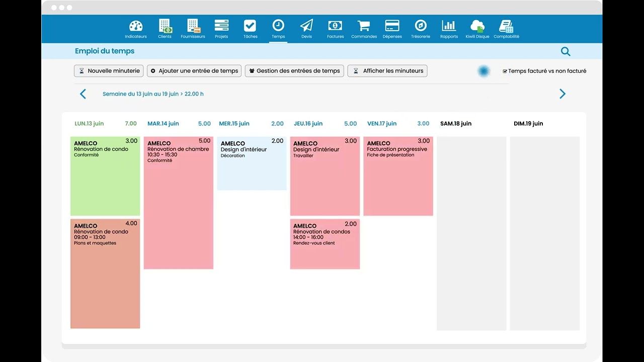Viewport: 644px width, 362px height.
Task: Open blue Design d'intérieur Décoration entry
Action: (252, 163)
